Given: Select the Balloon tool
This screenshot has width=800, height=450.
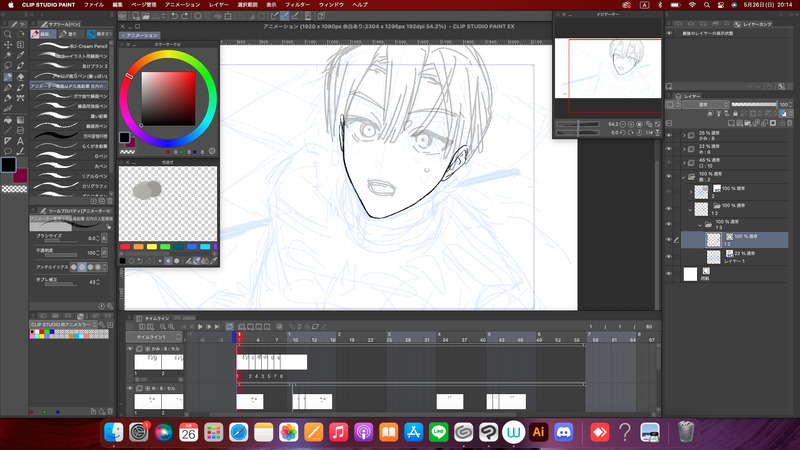Looking at the screenshot, I should tap(8, 152).
